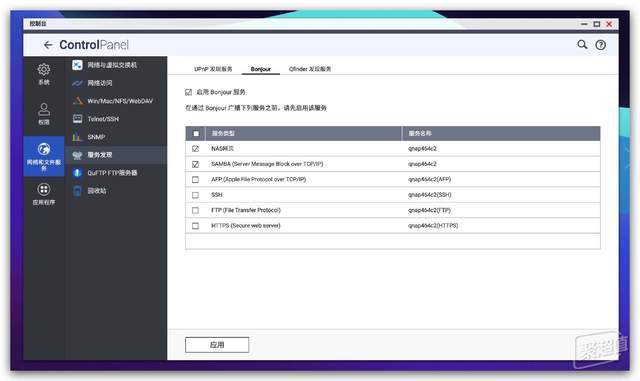Click the qnap464c2(HTTPS) service name

click(433, 225)
